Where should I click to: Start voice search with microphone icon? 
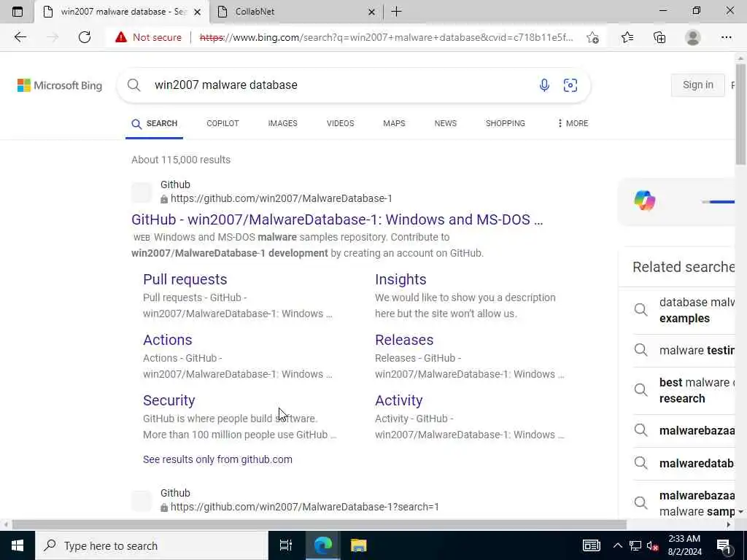544,85
